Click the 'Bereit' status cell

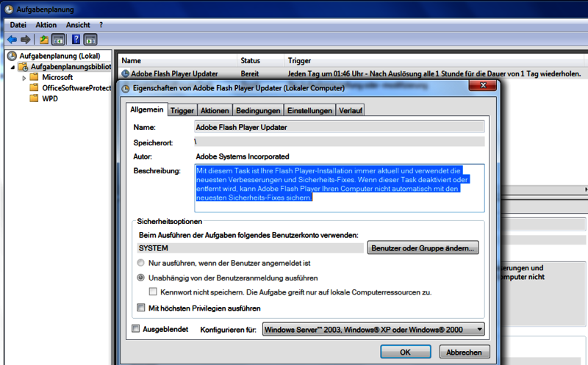[250, 74]
